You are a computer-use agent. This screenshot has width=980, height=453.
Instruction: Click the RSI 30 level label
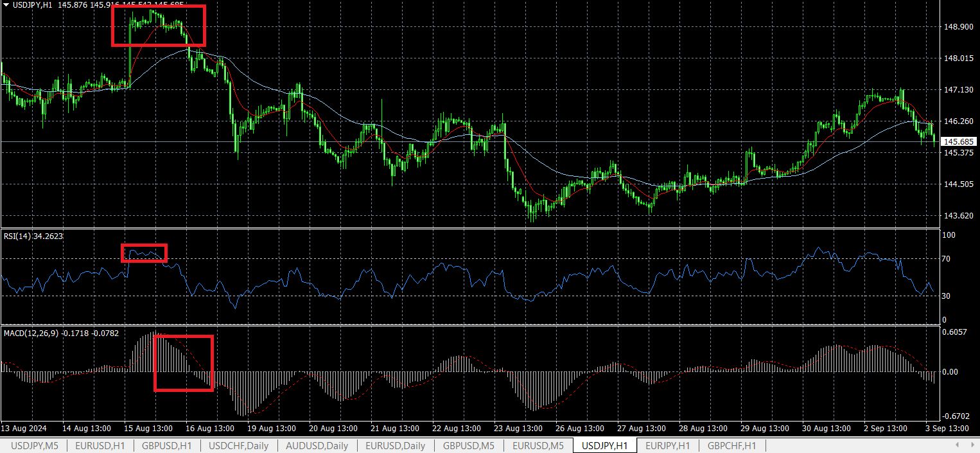coord(946,296)
